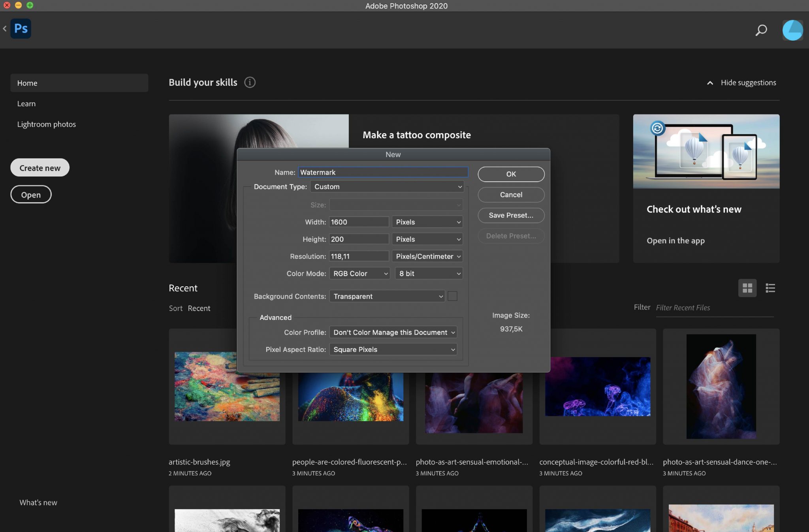
Task: Click the info icon beside Build your skills
Action: [250, 82]
